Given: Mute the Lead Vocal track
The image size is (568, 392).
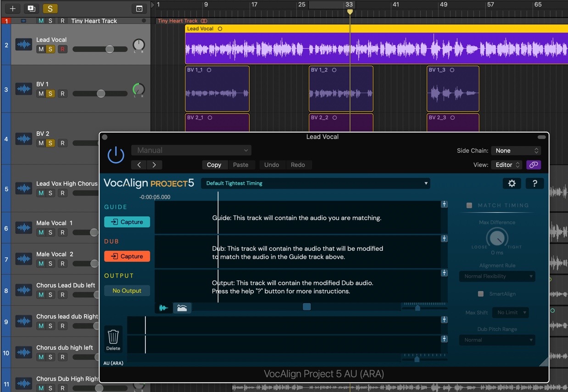Looking at the screenshot, I should pos(41,49).
